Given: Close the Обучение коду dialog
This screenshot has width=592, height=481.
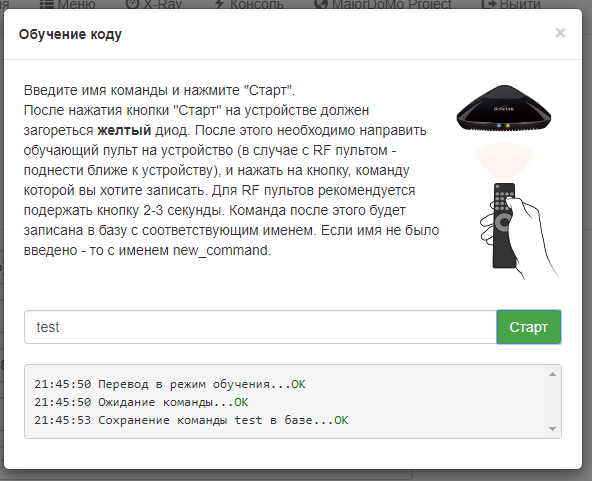Looking at the screenshot, I should (x=560, y=33).
